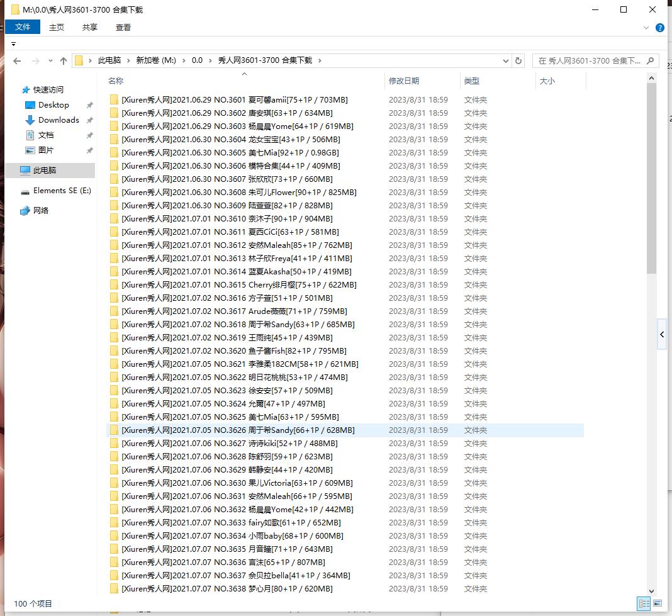Open 文档 in the navigation pane
672x616 pixels.
point(46,135)
